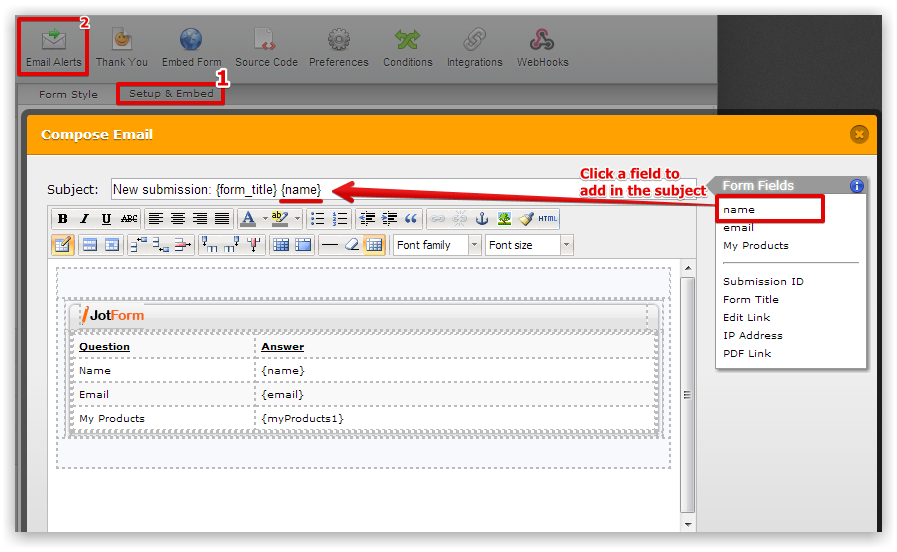The image size is (897, 552).
Task: Remove formatting with eraser icon
Action: point(352,245)
